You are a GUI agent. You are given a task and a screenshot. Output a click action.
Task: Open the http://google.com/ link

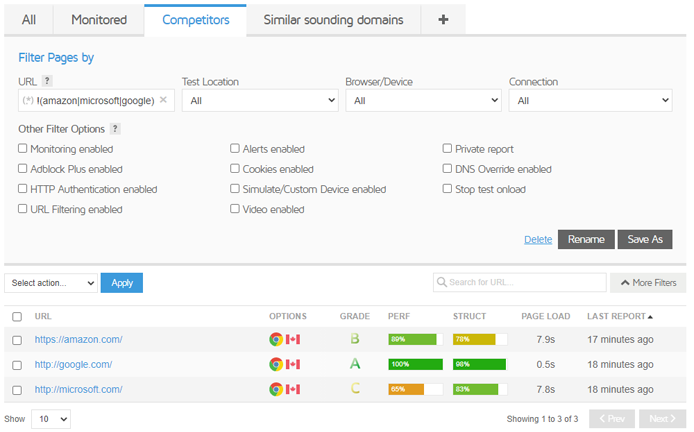coord(73,364)
